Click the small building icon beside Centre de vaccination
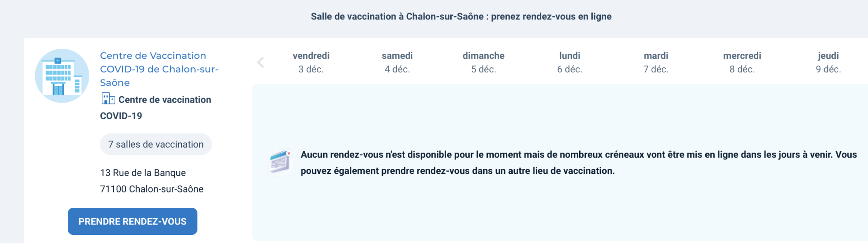Viewport: 868px width, 243px height. coord(108,98)
